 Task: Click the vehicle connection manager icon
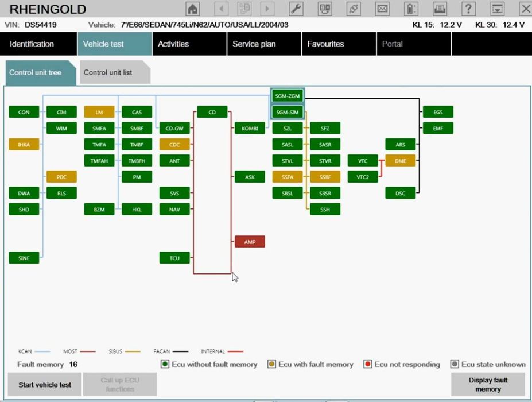tap(325, 9)
